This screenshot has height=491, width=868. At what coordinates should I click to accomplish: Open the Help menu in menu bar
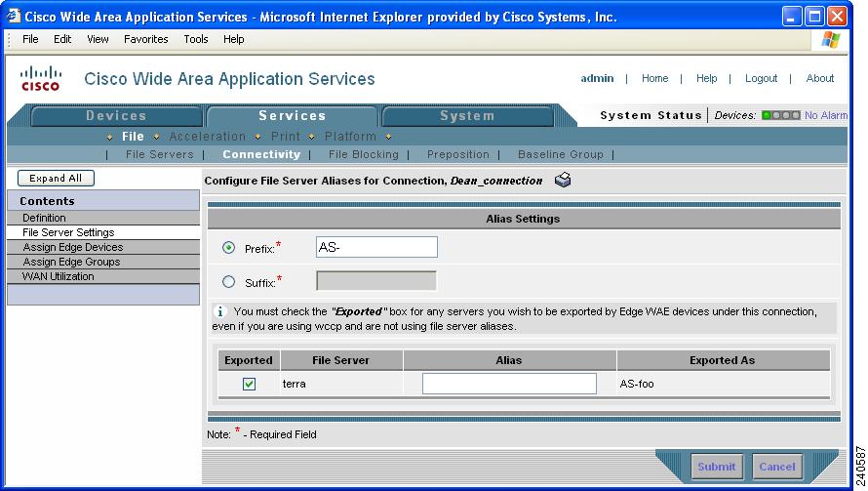pyautogui.click(x=234, y=39)
